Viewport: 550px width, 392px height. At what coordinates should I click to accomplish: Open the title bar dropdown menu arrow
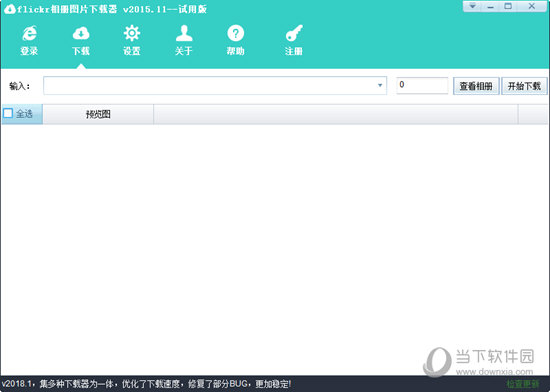click(472, 6)
